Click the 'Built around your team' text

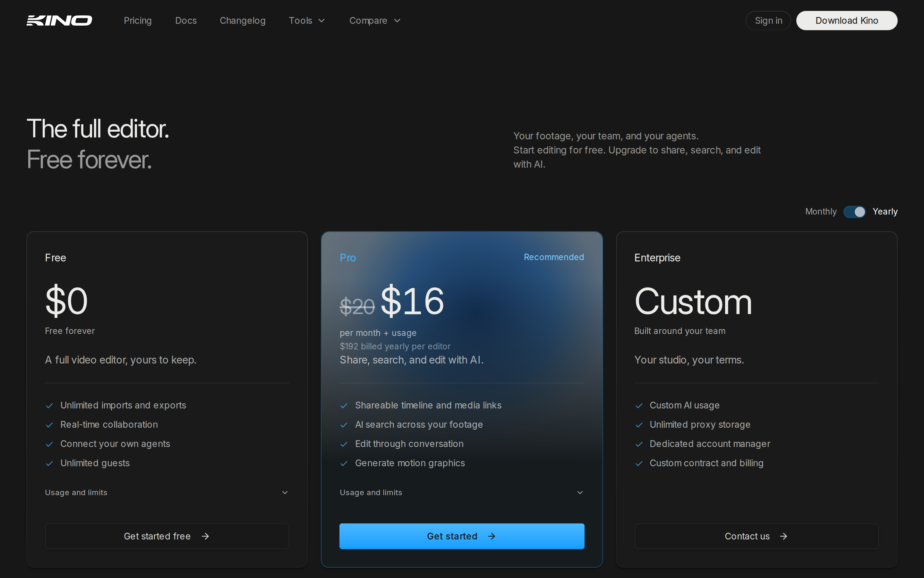[x=680, y=331]
